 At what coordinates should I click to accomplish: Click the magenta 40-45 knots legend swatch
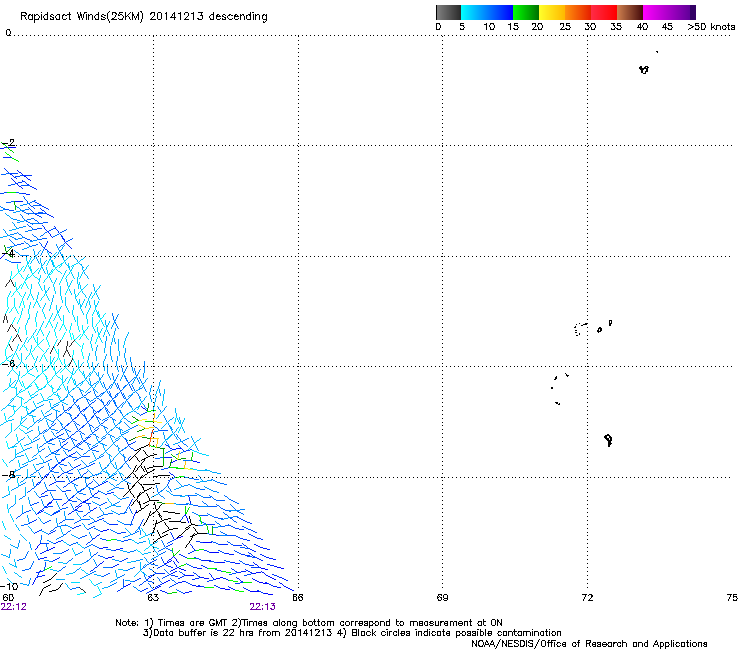pos(656,12)
